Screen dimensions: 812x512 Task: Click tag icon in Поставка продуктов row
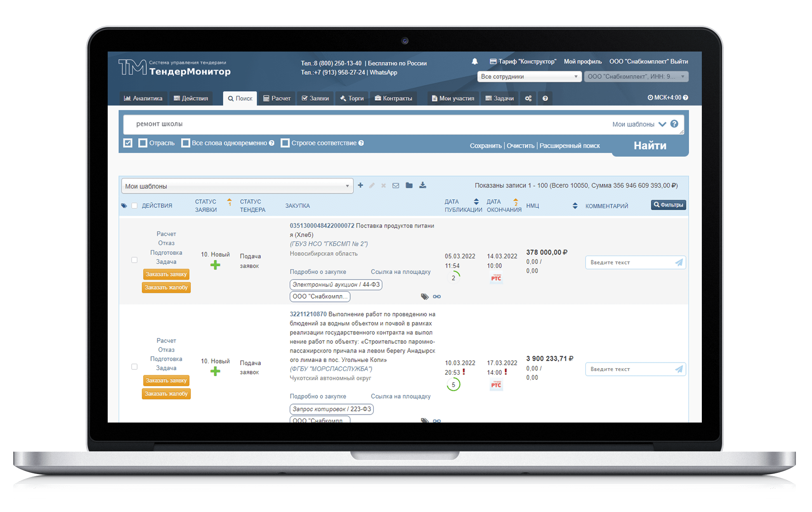(425, 296)
